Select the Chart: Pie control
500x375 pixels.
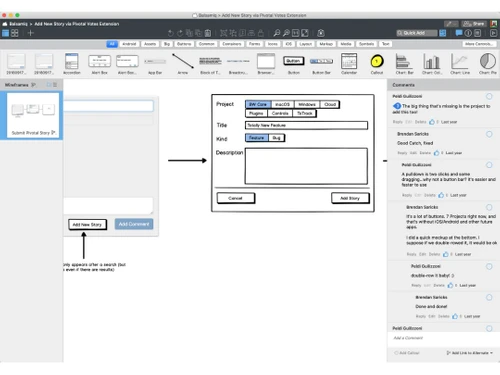(488, 64)
